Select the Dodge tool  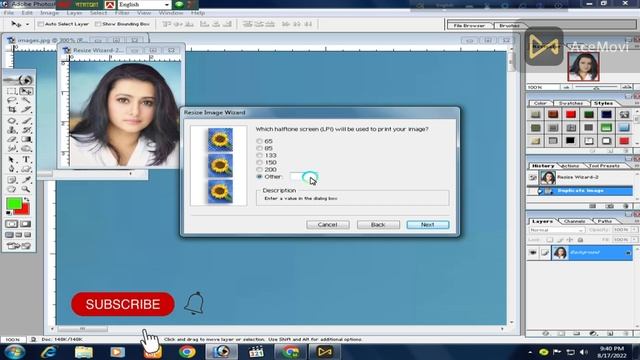(x=26, y=149)
